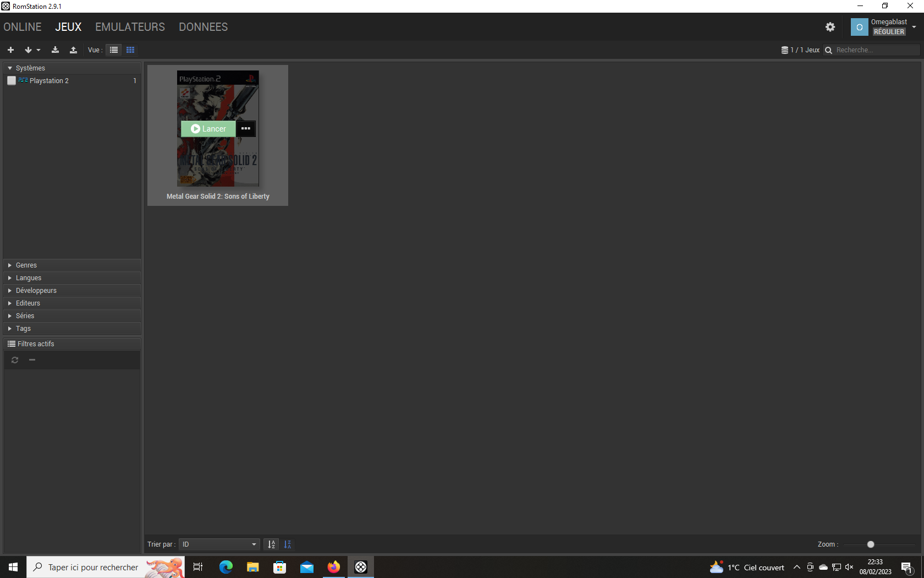Viewport: 924px width, 578px height.
Task: Click the Metal Gear Solid 2: Sons of Liberty title
Action: click(x=218, y=197)
